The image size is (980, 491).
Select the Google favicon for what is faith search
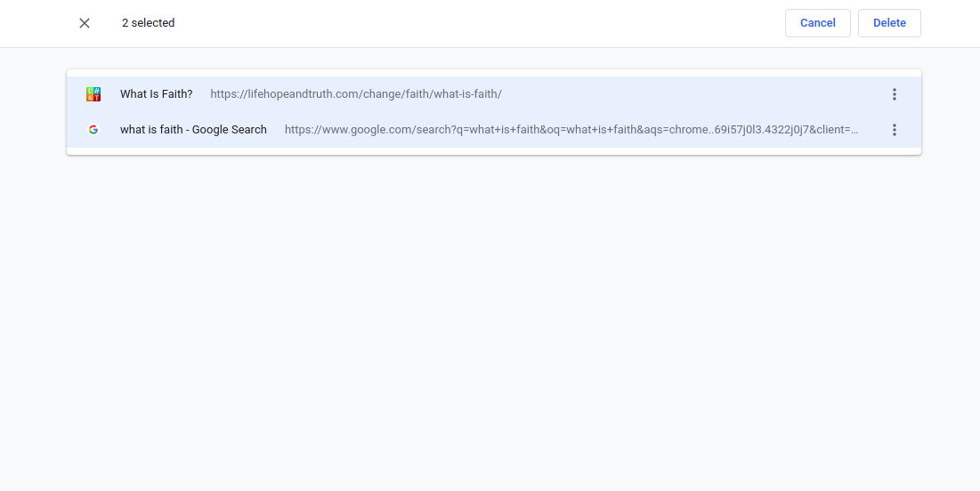93,130
